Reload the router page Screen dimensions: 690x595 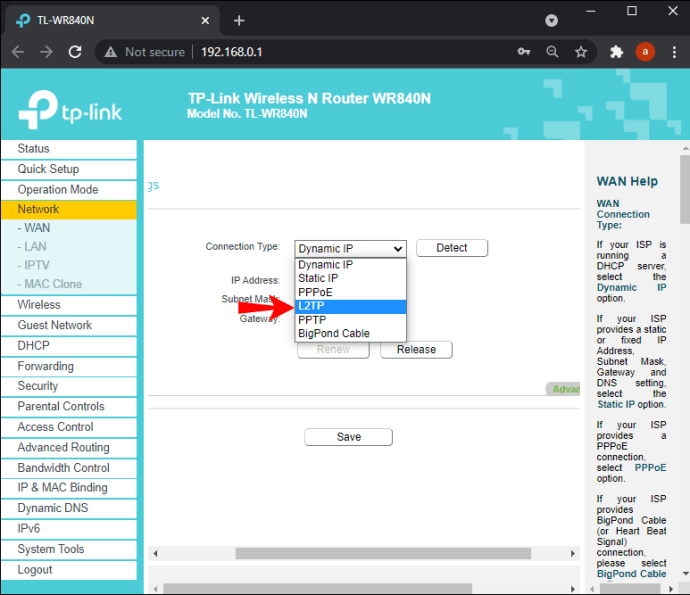tap(75, 52)
